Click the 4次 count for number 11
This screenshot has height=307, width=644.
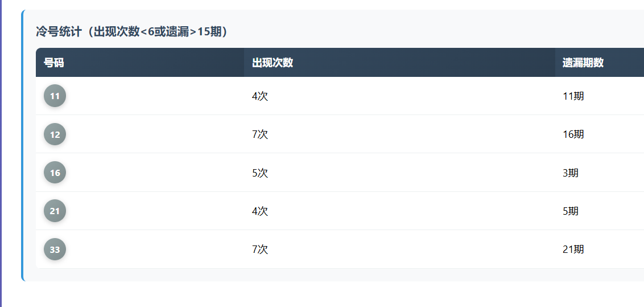[x=260, y=96]
